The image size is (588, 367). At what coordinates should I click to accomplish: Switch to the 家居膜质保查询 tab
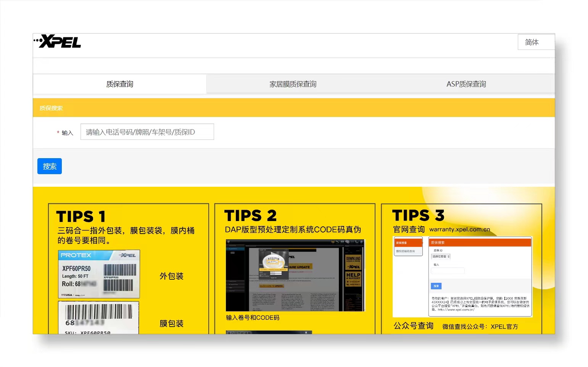click(293, 84)
